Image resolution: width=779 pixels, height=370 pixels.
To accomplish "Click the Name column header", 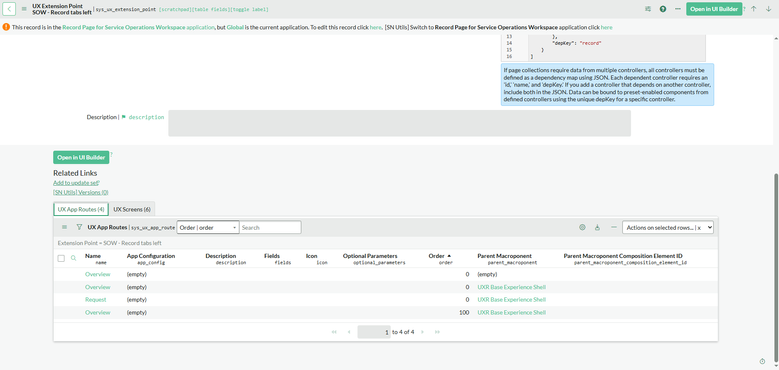I will (93, 256).
